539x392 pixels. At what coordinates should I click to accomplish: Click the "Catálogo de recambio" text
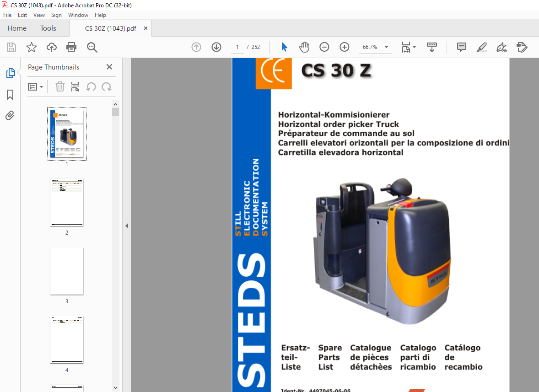coord(464,357)
